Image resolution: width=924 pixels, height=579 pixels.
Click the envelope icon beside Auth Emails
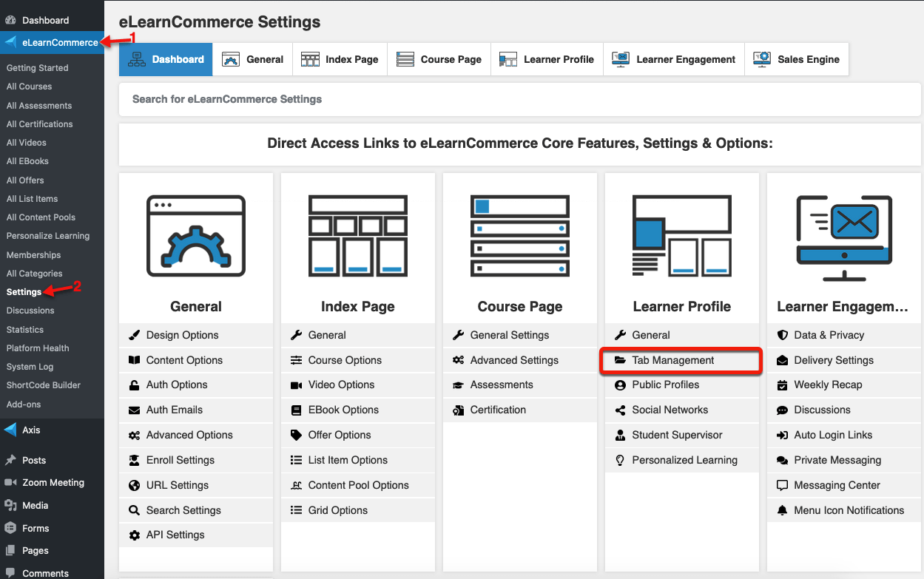(x=134, y=410)
